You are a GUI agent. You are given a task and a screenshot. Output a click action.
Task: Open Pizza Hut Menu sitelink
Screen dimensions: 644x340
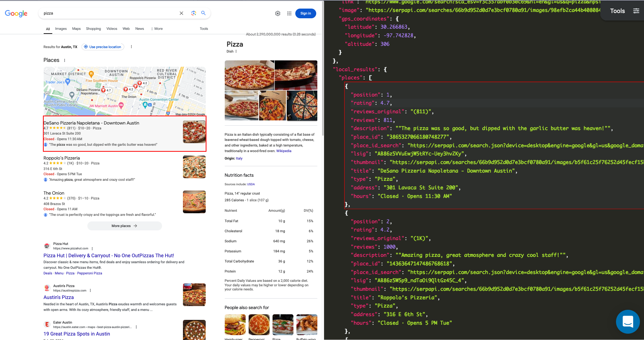(x=59, y=273)
